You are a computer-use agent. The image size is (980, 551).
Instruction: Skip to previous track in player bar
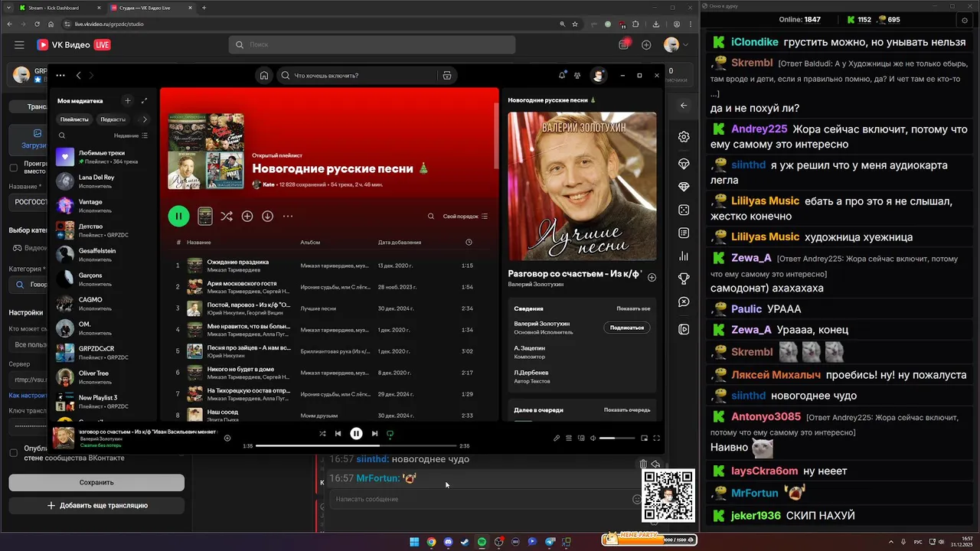point(338,433)
